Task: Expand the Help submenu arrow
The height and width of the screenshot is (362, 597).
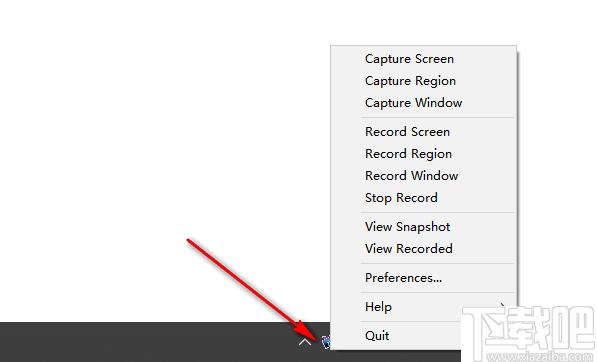Action: 503,305
